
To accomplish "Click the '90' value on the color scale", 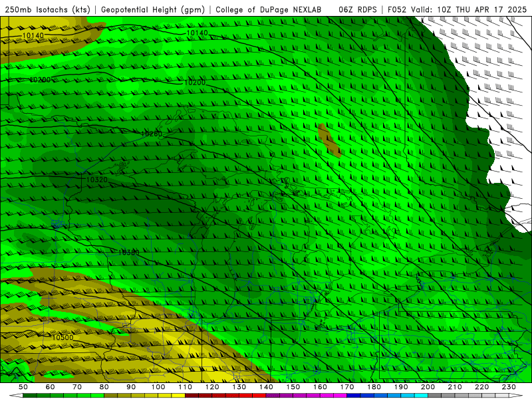I will coord(131,387).
